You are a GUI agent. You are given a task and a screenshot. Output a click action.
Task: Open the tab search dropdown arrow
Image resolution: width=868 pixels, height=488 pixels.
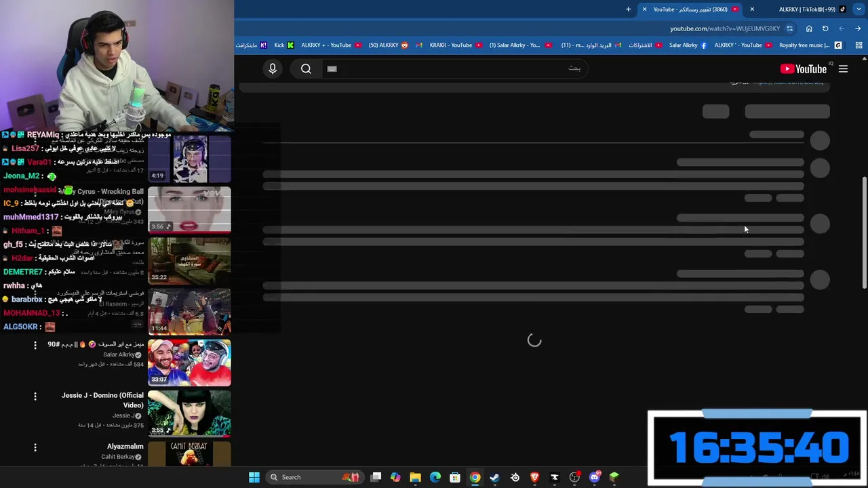click(x=859, y=9)
